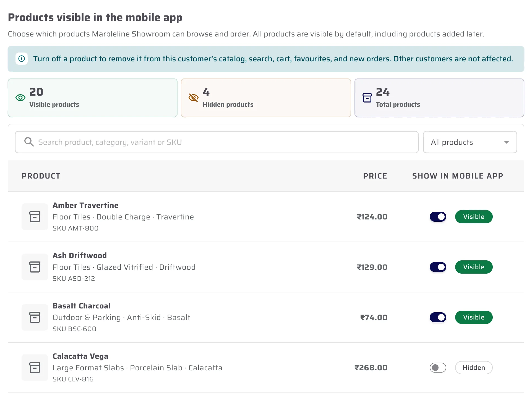Click the SHOW IN MOBILE APP column header
The image size is (532, 398).
coord(458,176)
